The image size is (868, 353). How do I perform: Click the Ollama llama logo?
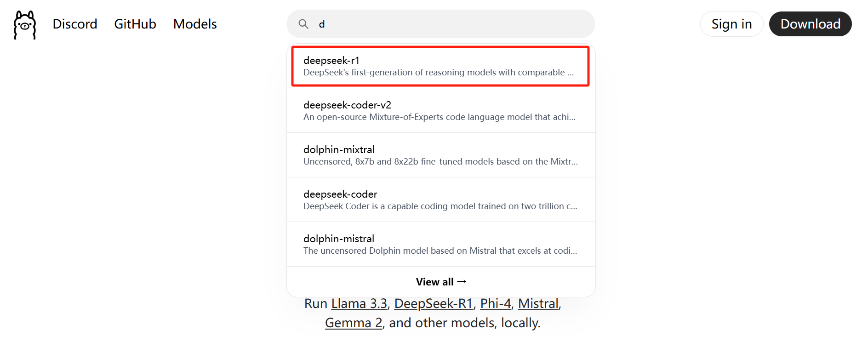25,25
